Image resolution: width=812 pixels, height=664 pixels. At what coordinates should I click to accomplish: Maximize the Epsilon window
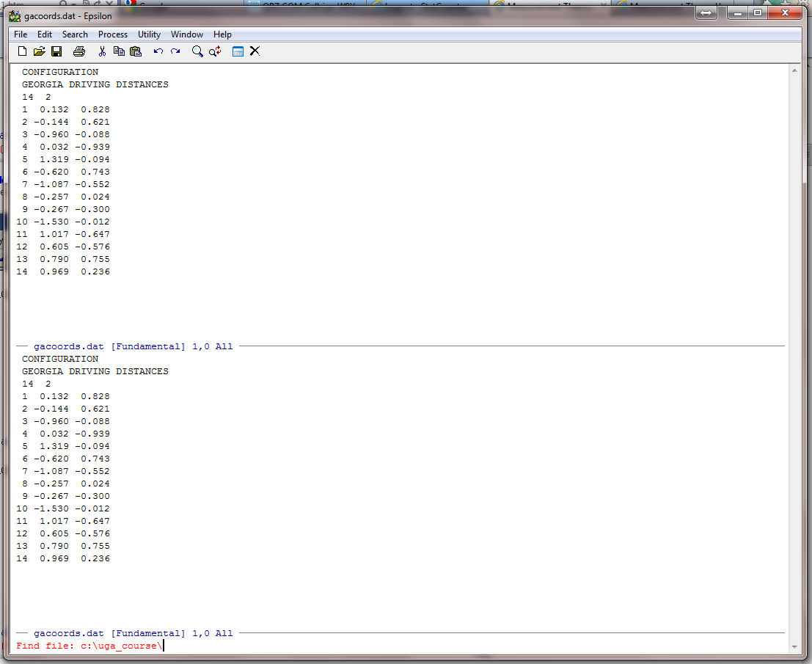tap(758, 13)
